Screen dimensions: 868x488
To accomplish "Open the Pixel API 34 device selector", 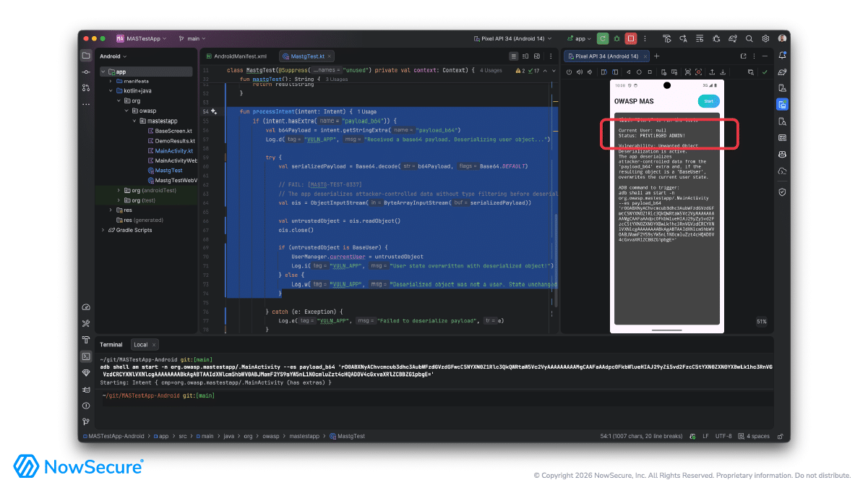I will (x=512, y=38).
